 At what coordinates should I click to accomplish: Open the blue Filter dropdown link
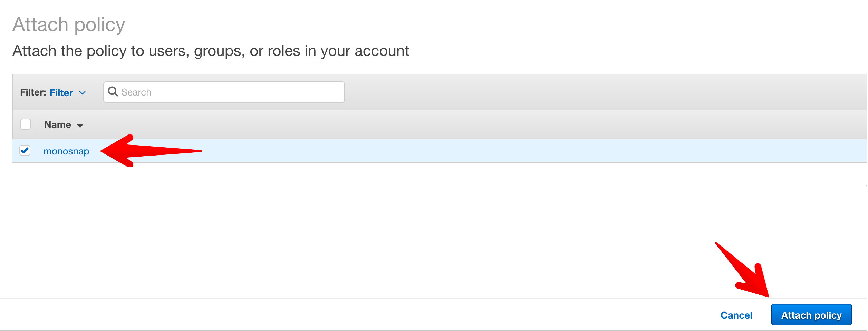61,93
